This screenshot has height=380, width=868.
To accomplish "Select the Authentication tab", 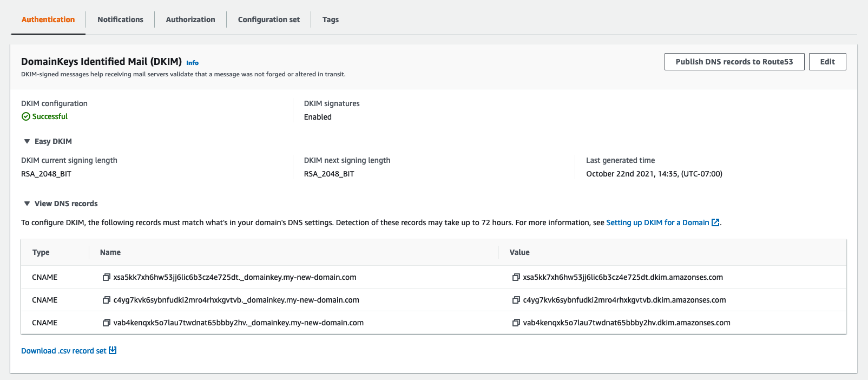I will click(x=48, y=19).
